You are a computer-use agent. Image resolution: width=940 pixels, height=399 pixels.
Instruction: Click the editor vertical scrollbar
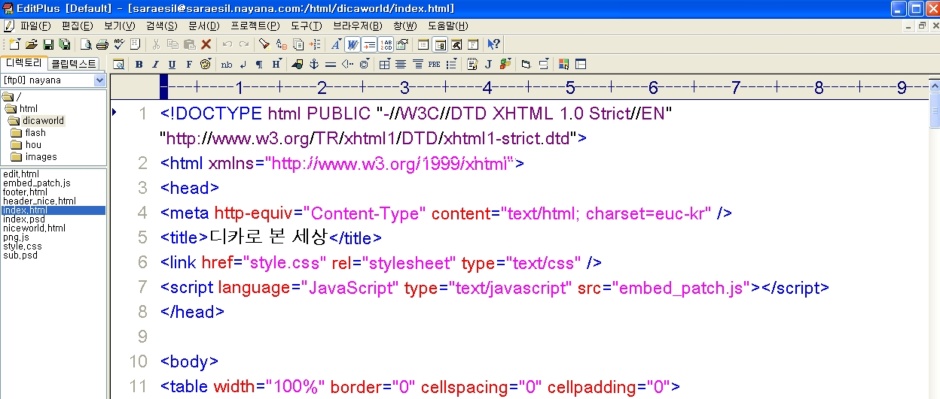point(935,240)
